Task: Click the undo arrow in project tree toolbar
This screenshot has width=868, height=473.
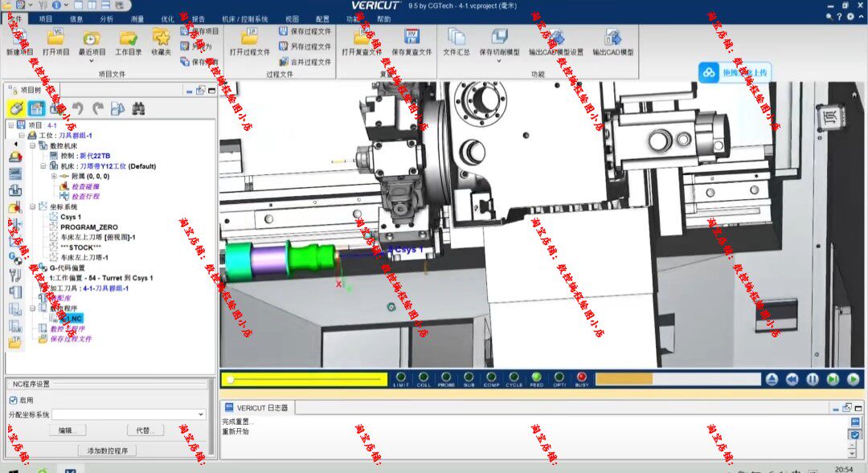Action: [77, 108]
